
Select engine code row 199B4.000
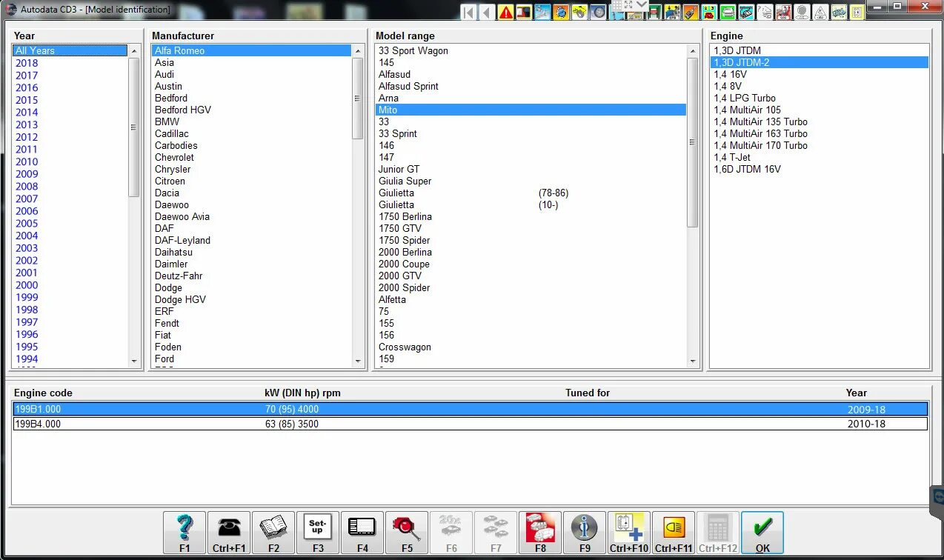(x=470, y=424)
